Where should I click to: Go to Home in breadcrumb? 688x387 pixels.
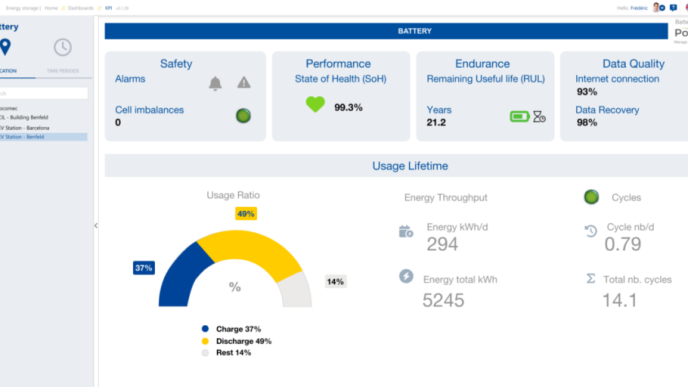51,8
